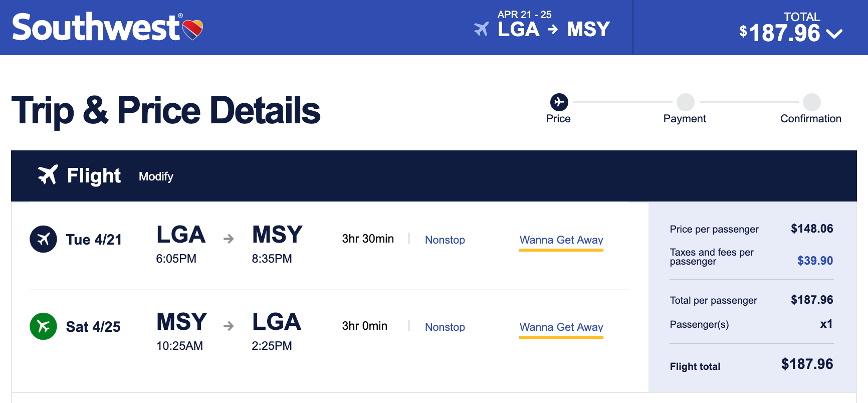Click the Modify flight link
868x403 pixels.
156,176
